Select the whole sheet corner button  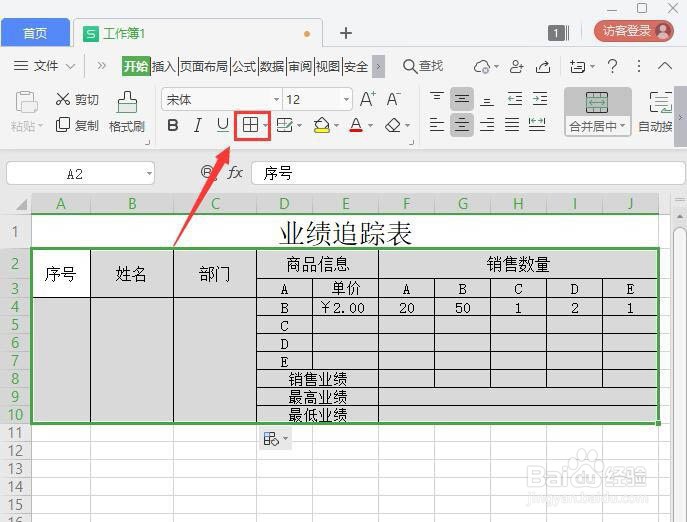pyautogui.click(x=21, y=204)
